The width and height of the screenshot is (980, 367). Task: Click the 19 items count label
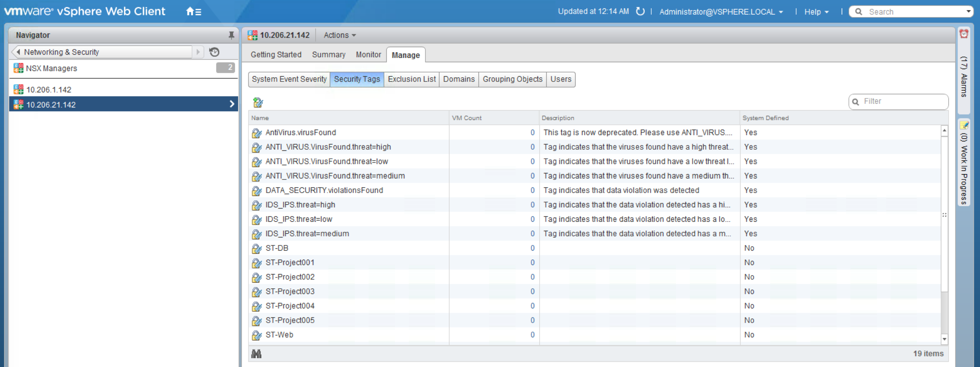click(928, 354)
